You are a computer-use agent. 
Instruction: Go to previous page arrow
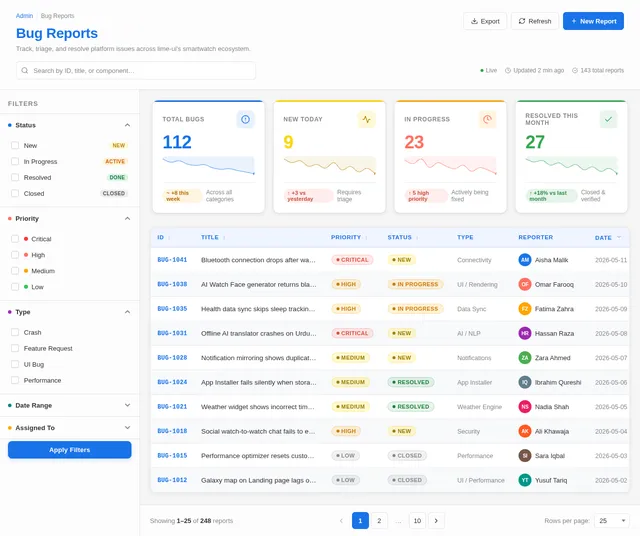[341, 520]
